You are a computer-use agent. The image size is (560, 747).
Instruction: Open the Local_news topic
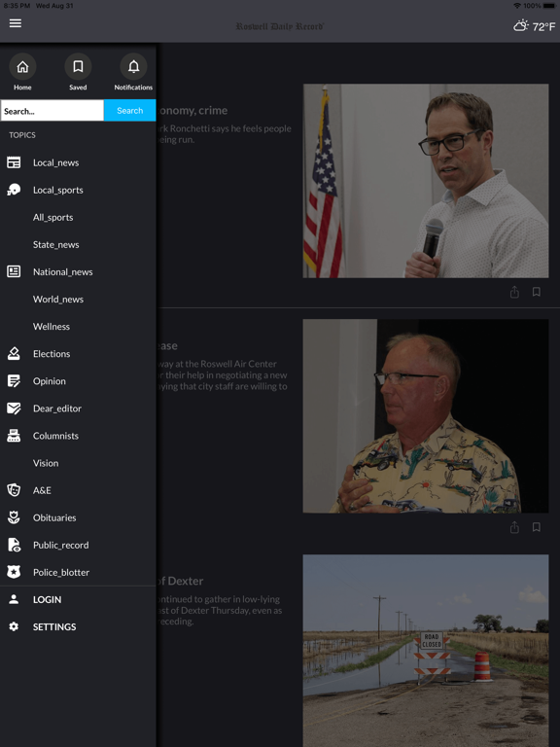click(55, 162)
